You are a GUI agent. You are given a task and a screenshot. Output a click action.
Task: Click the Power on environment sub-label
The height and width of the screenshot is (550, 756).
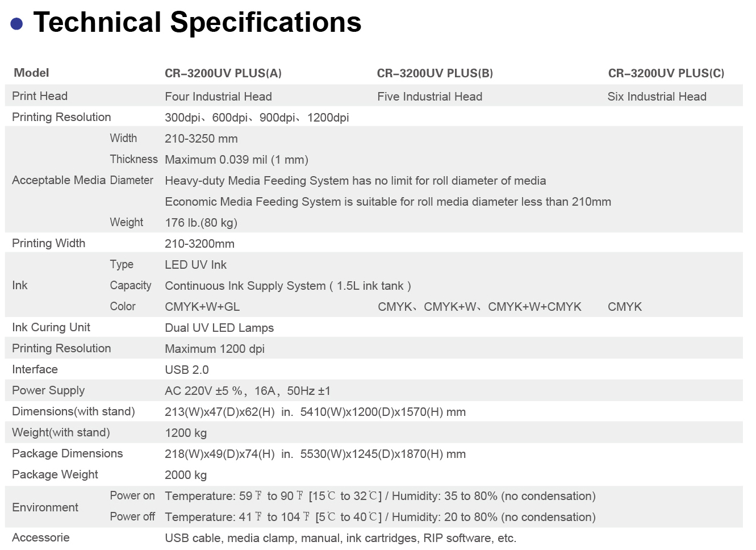point(132,495)
